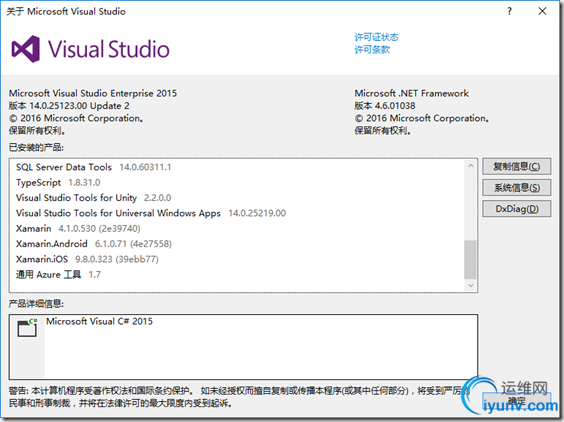
Task: Click Microsoft Visual Studio Enterprise 2015 text
Action: [x=93, y=93]
